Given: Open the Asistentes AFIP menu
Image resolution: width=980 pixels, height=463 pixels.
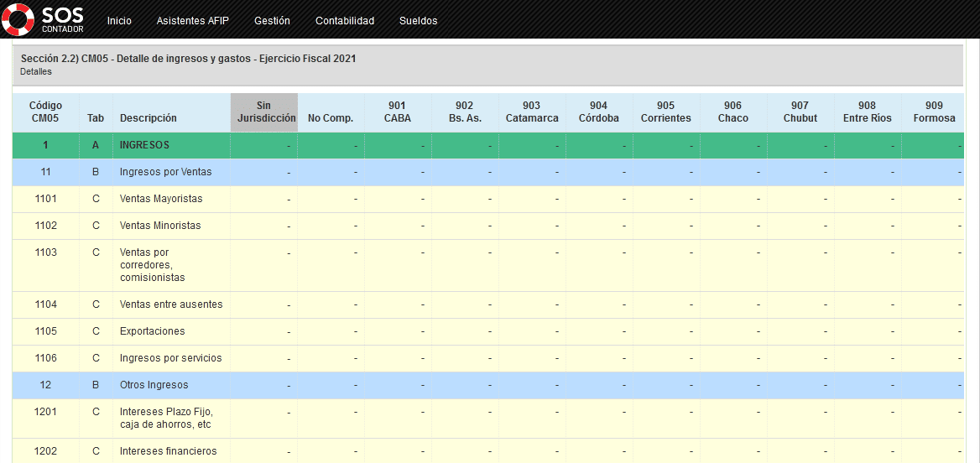Looking at the screenshot, I should click(x=192, y=21).
